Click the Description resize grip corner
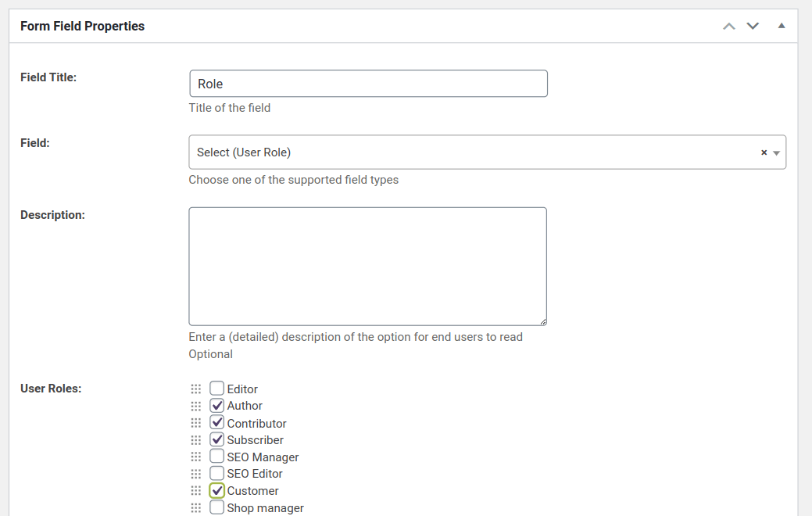 pos(542,322)
